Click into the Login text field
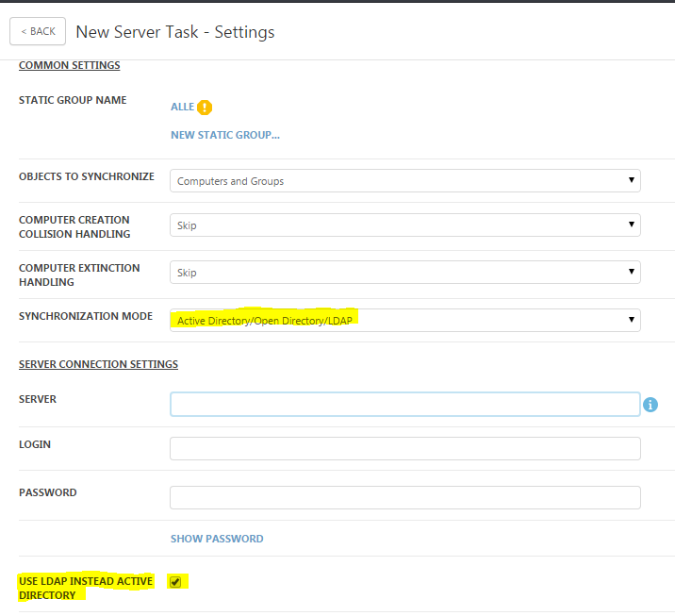 click(405, 448)
